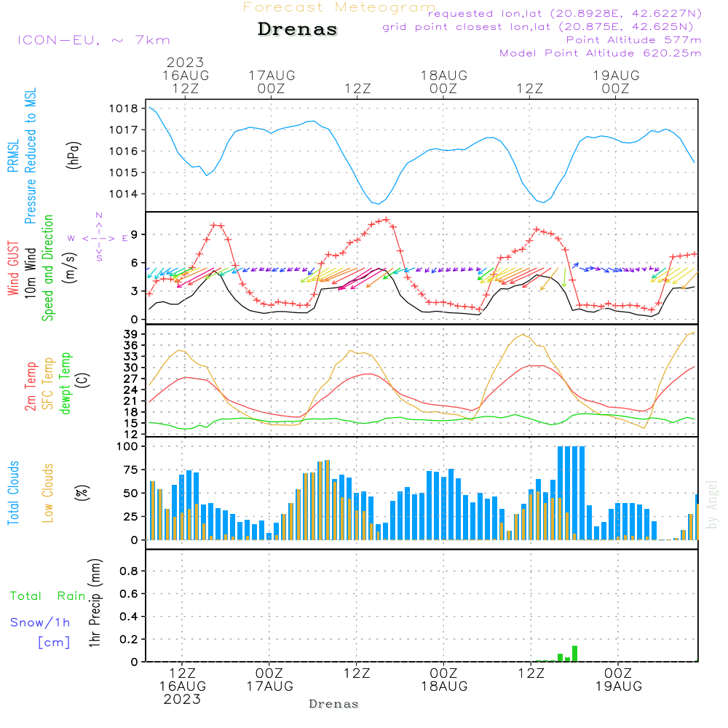Click the 0.8 precipitation axis value
Viewport: 728px width, 728px height.
tap(129, 571)
